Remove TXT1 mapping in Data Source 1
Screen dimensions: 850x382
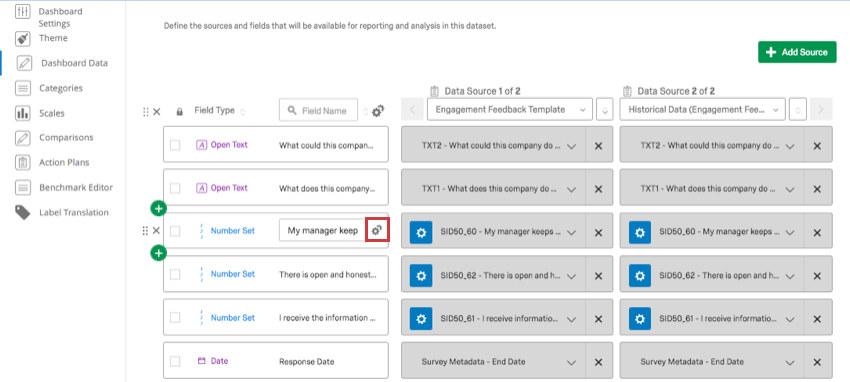tap(598, 189)
